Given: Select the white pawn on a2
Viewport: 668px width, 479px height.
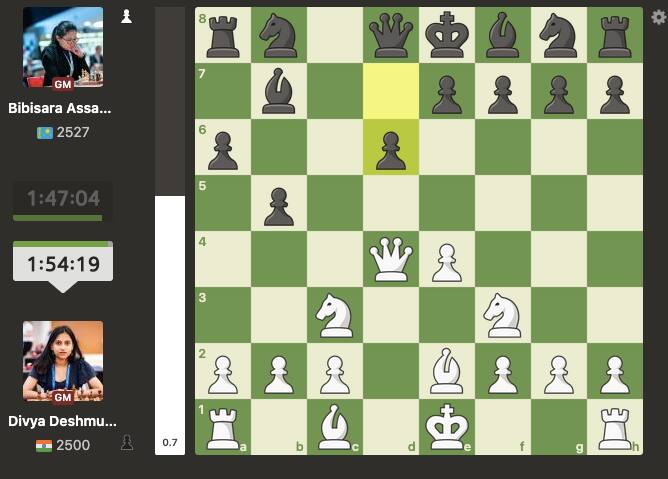Looking at the screenshot, I should pyautogui.click(x=223, y=375).
